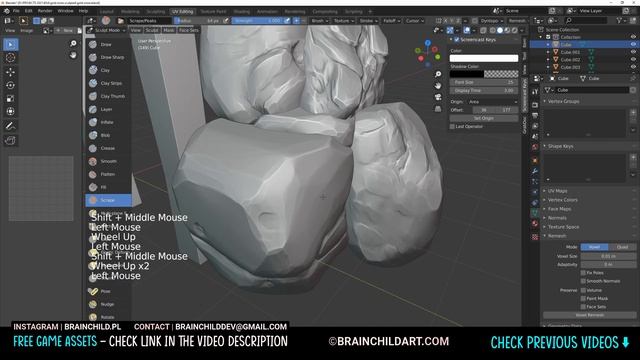Click the Voxel Remesh button
This screenshot has width=640, height=360.
point(589,316)
